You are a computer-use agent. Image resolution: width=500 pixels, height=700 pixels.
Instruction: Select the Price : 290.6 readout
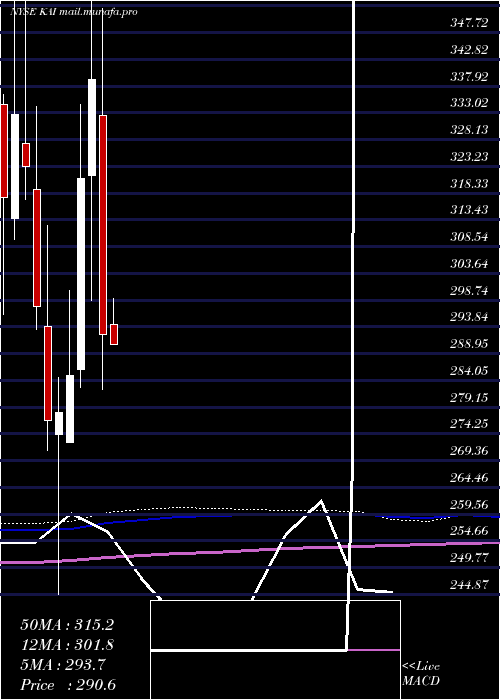(x=68, y=685)
